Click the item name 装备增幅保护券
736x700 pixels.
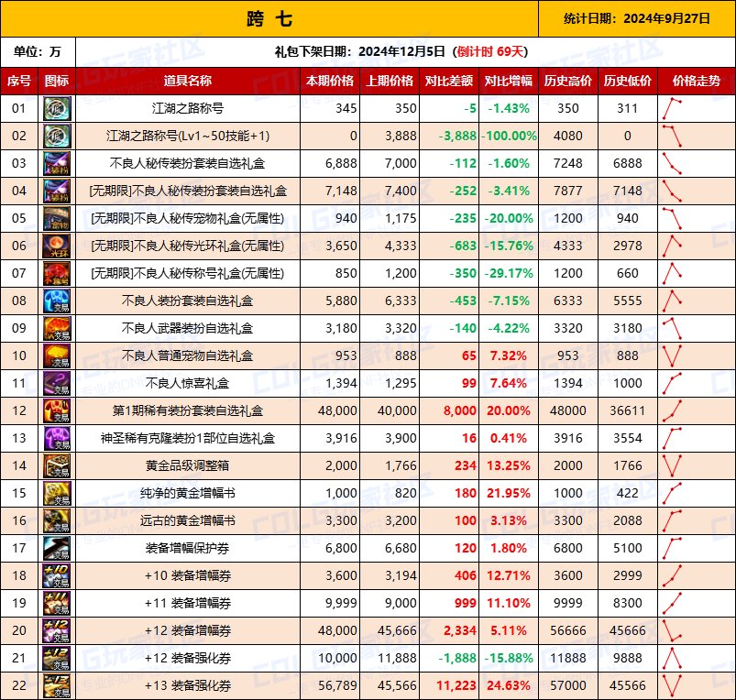tap(188, 548)
